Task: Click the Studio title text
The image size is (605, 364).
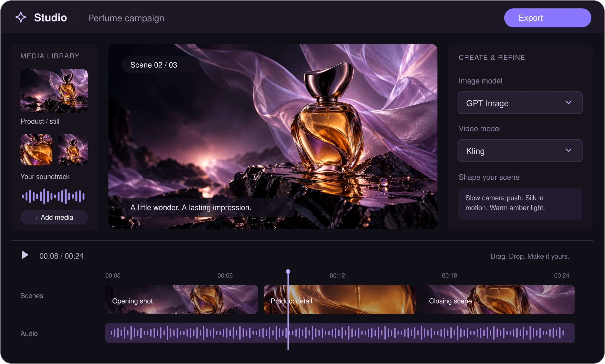Action: coord(50,18)
